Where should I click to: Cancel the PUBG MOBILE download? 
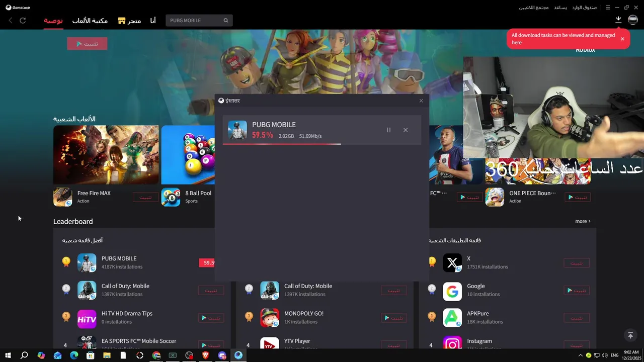coord(406,130)
